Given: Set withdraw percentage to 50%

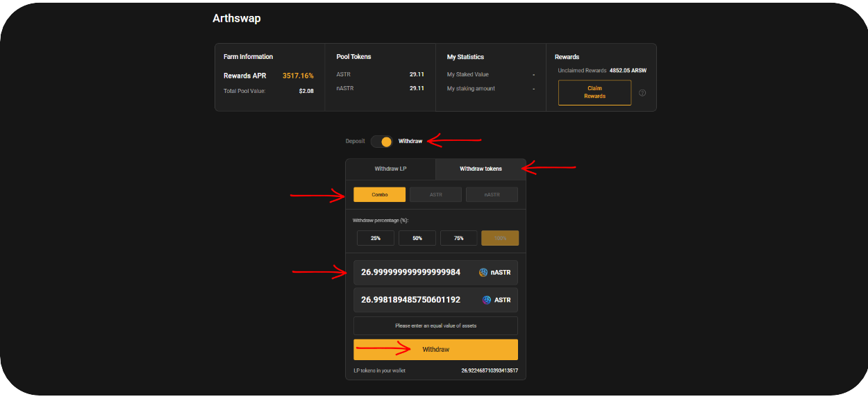Looking at the screenshot, I should tap(417, 238).
